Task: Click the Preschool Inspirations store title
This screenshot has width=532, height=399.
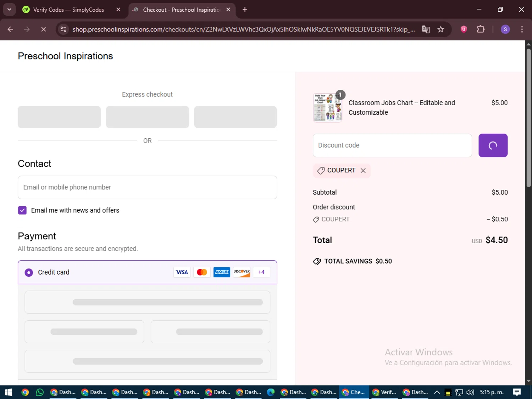Action: coord(65,56)
